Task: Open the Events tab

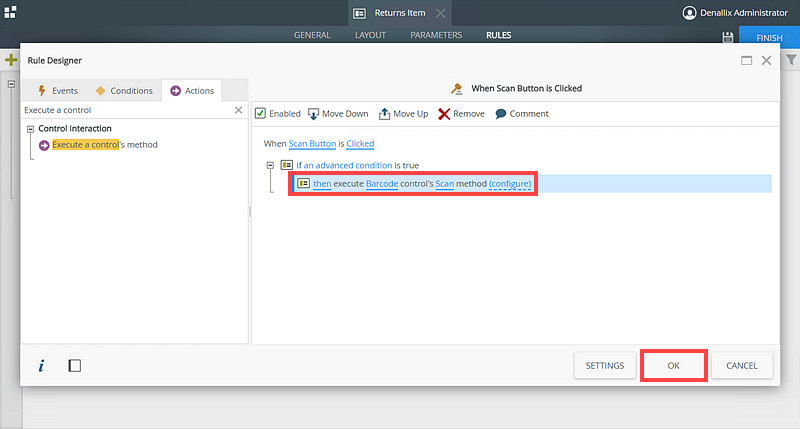Action: [58, 91]
